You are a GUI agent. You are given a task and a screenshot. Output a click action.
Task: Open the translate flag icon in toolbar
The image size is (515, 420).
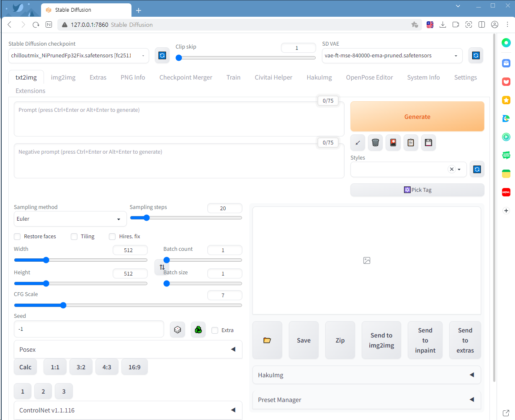(430, 25)
